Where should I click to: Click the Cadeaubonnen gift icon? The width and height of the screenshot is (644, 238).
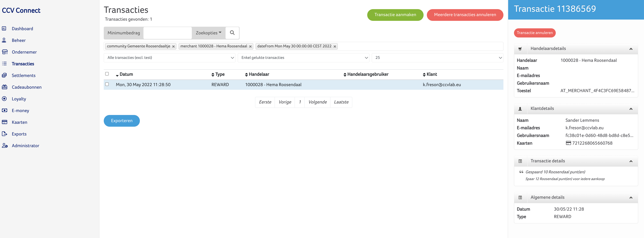[x=4, y=87]
